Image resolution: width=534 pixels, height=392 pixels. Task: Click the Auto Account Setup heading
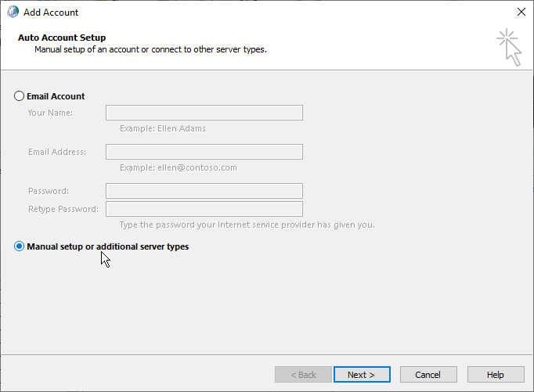click(62, 38)
